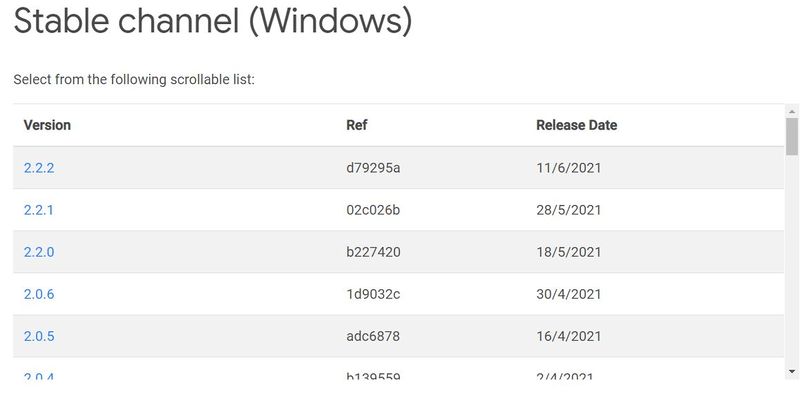Click release date 11/6/2021

point(569,168)
